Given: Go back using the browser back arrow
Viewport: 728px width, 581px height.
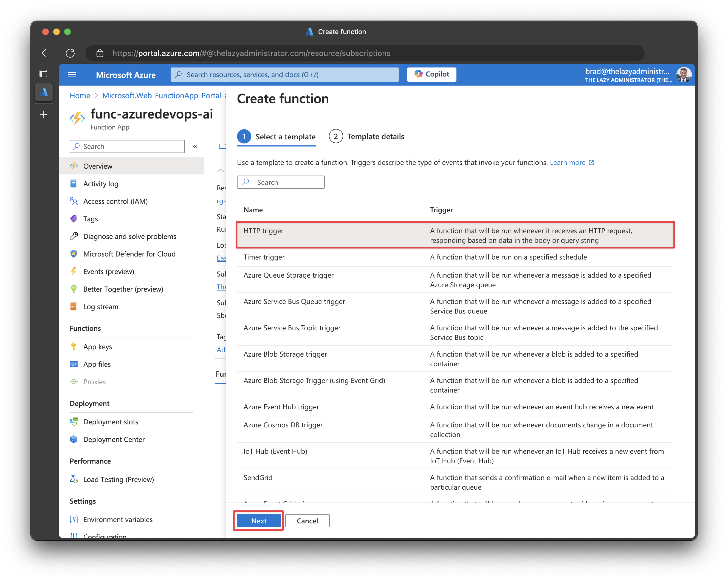Looking at the screenshot, I should [x=46, y=53].
